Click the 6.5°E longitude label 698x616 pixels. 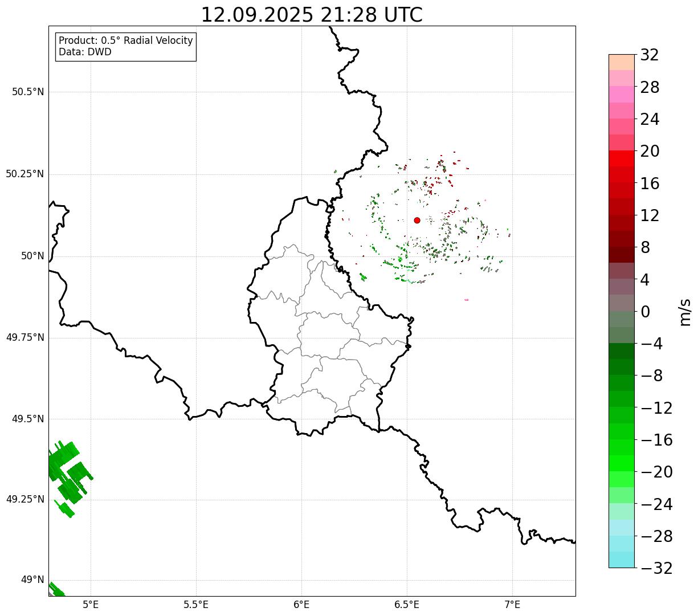coord(407,605)
